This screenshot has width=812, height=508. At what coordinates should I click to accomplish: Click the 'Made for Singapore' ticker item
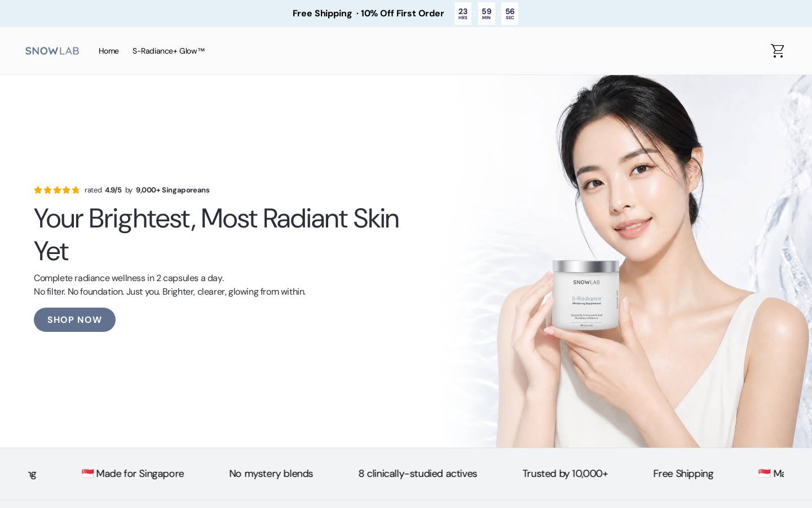[x=133, y=474]
